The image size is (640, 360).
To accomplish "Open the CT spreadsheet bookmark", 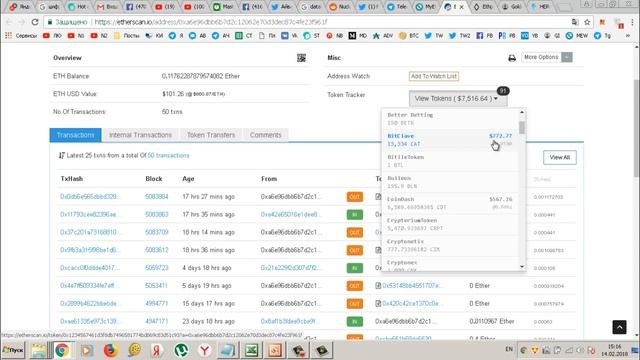I will (244, 36).
